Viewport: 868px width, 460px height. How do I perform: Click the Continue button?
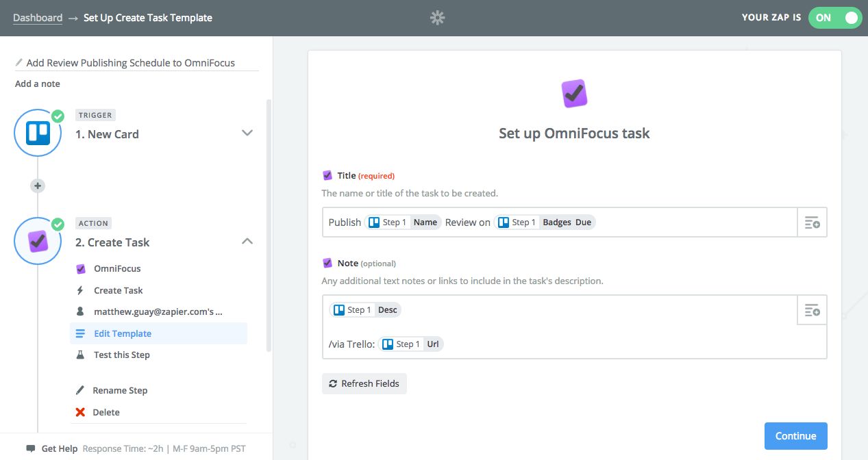click(795, 436)
